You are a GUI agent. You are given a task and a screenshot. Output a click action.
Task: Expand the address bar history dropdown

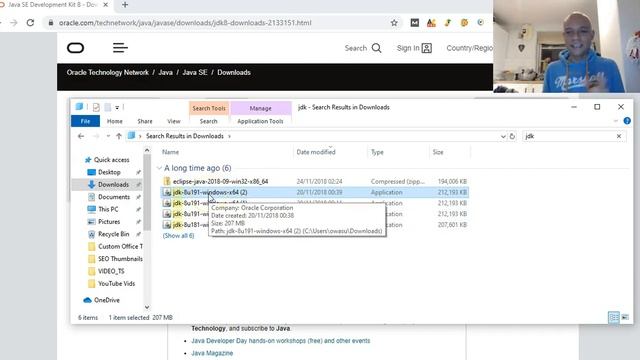coord(503,136)
